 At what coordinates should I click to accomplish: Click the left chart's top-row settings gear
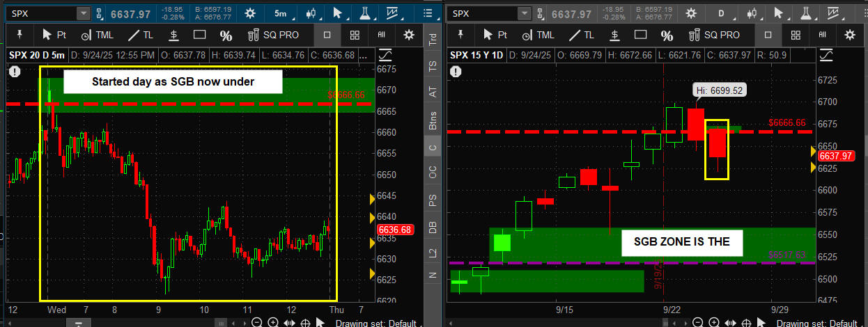tap(249, 13)
